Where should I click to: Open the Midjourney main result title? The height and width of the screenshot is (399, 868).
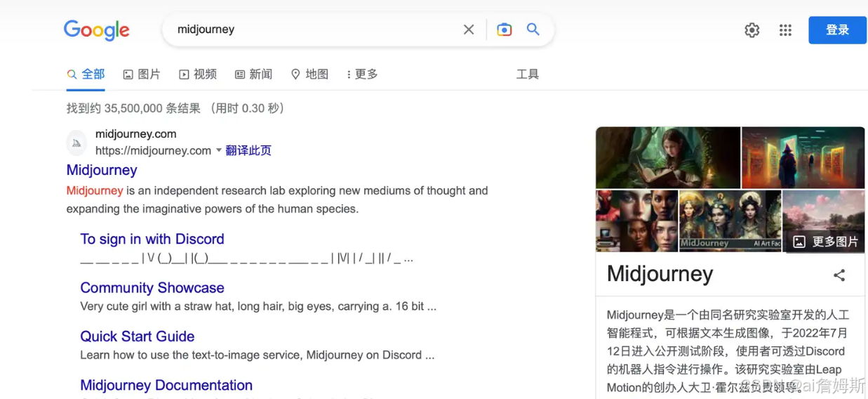point(102,170)
